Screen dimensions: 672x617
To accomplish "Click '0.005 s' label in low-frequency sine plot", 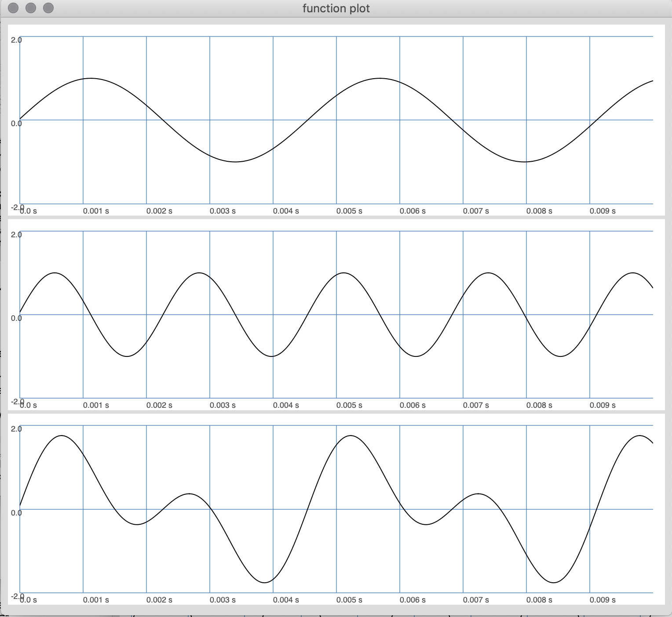I will (x=349, y=211).
